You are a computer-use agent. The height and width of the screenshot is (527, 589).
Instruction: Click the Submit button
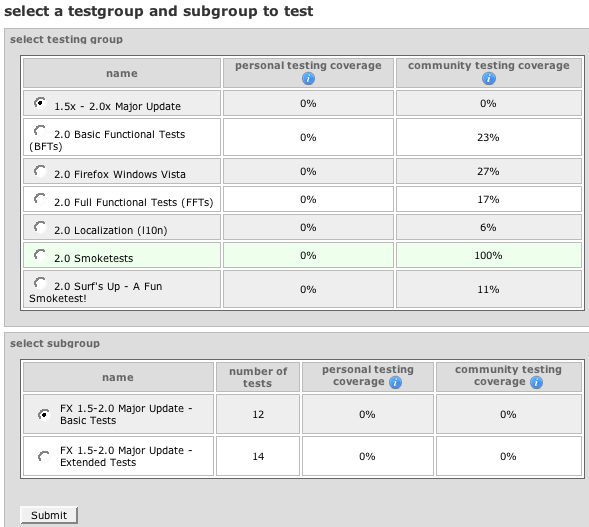point(49,515)
